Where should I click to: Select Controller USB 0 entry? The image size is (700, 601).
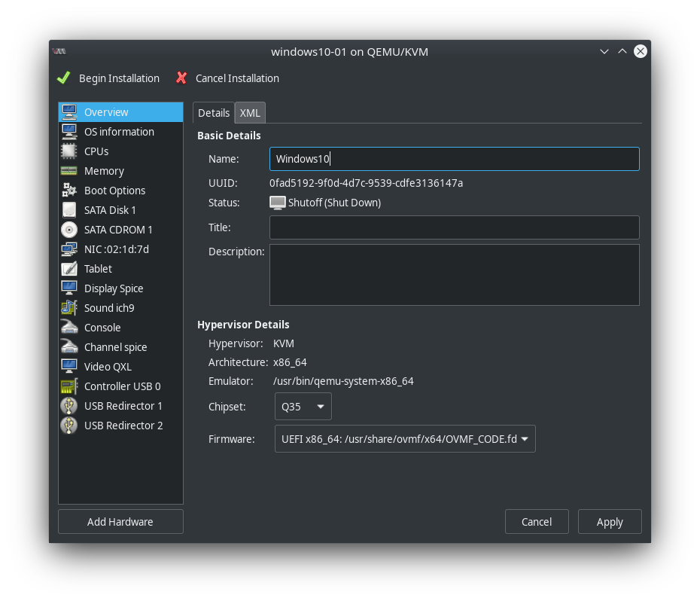pos(120,386)
